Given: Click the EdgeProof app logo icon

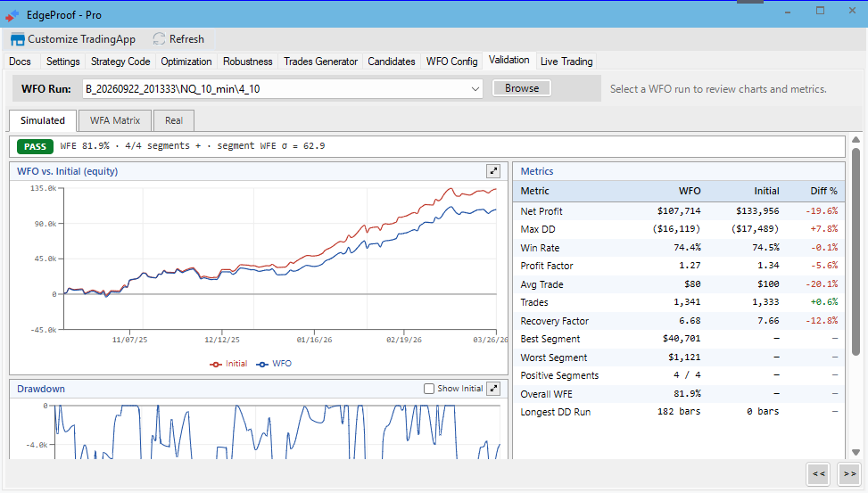Looking at the screenshot, I should (x=12, y=15).
